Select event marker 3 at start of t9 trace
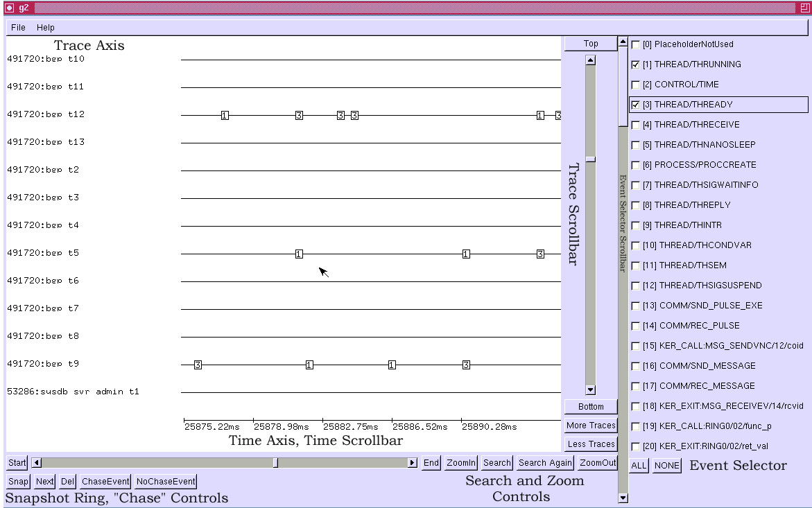Viewport: 812px width, 508px height. [198, 365]
